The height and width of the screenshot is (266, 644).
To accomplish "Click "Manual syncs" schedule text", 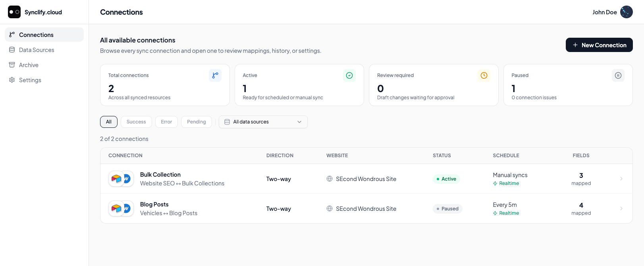I will click(x=510, y=175).
